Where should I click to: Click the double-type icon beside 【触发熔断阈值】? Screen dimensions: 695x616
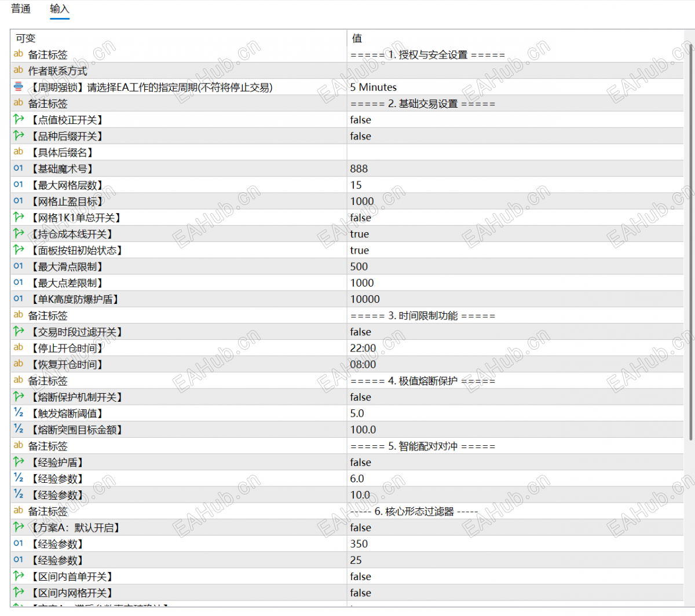pos(19,413)
